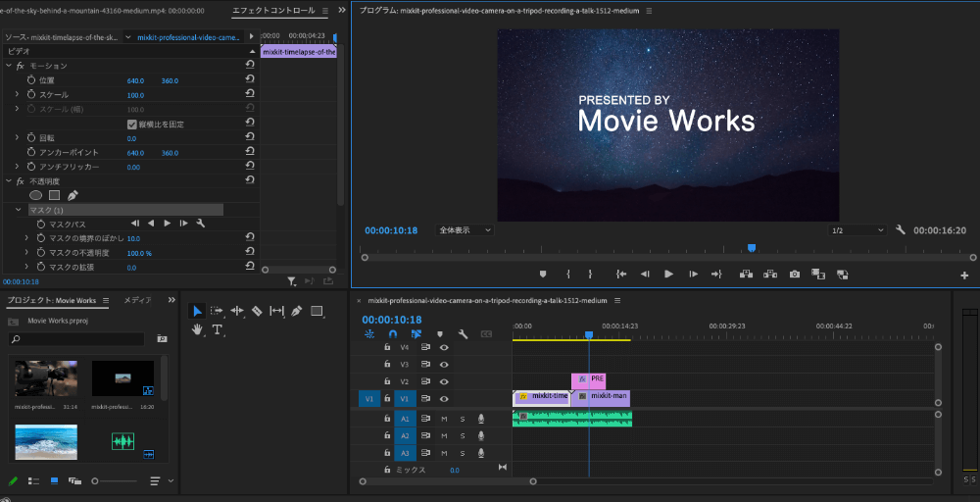Viewport: 980px width, 502px height.
Task: Select the Rectangle tool
Action: (x=317, y=311)
